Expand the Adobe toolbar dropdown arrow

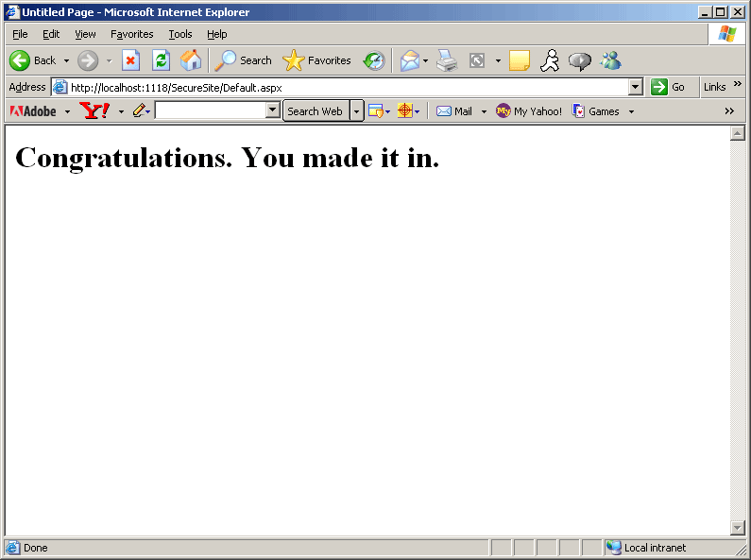tap(67, 112)
